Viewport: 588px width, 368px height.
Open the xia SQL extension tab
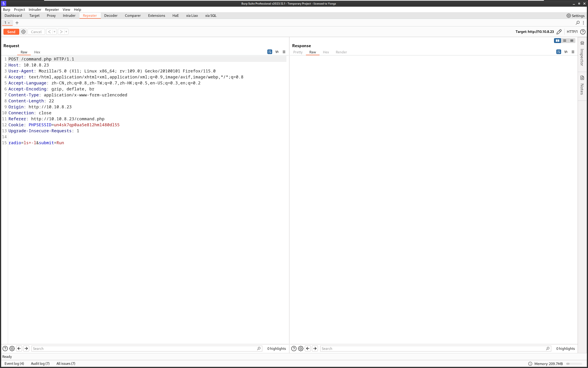point(211,16)
